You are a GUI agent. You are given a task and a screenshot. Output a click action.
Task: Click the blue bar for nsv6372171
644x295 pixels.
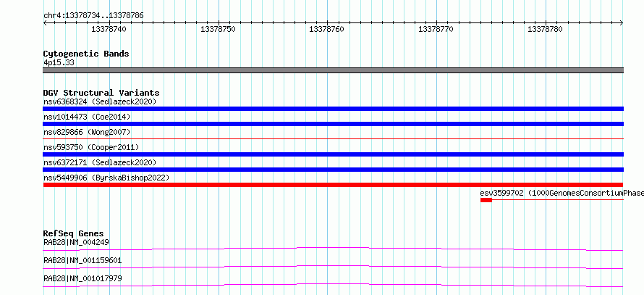[333, 170]
